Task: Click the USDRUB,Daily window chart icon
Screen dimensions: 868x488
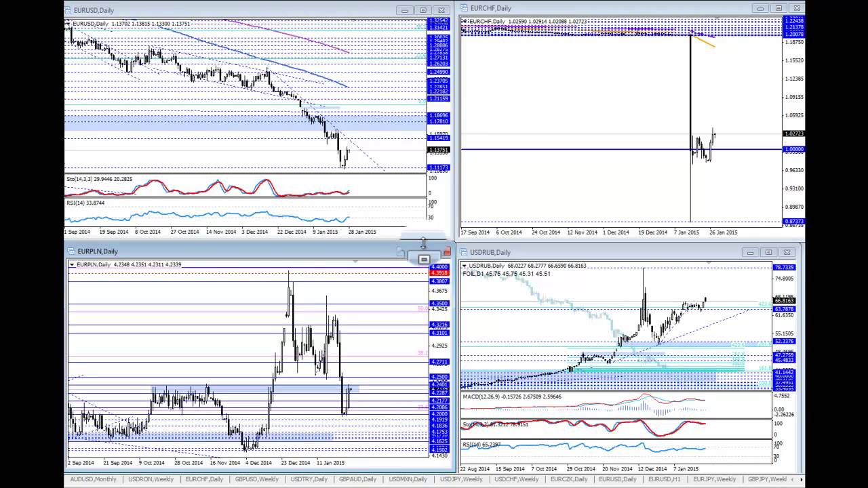Action: point(465,252)
